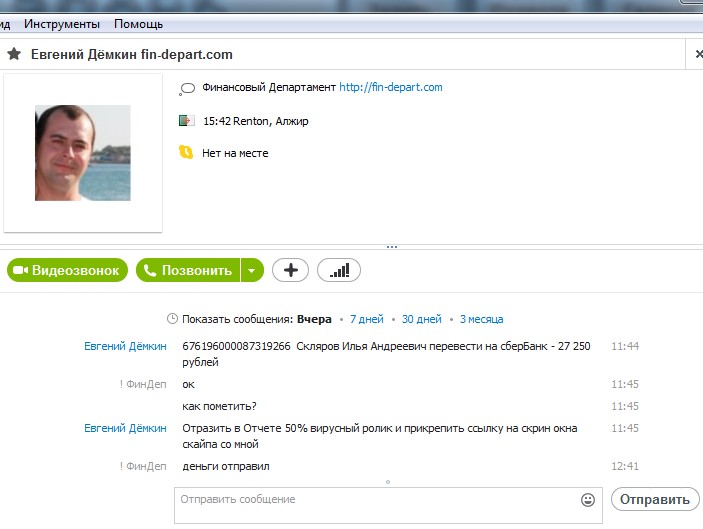Click the small handle above the message input field

point(388,482)
